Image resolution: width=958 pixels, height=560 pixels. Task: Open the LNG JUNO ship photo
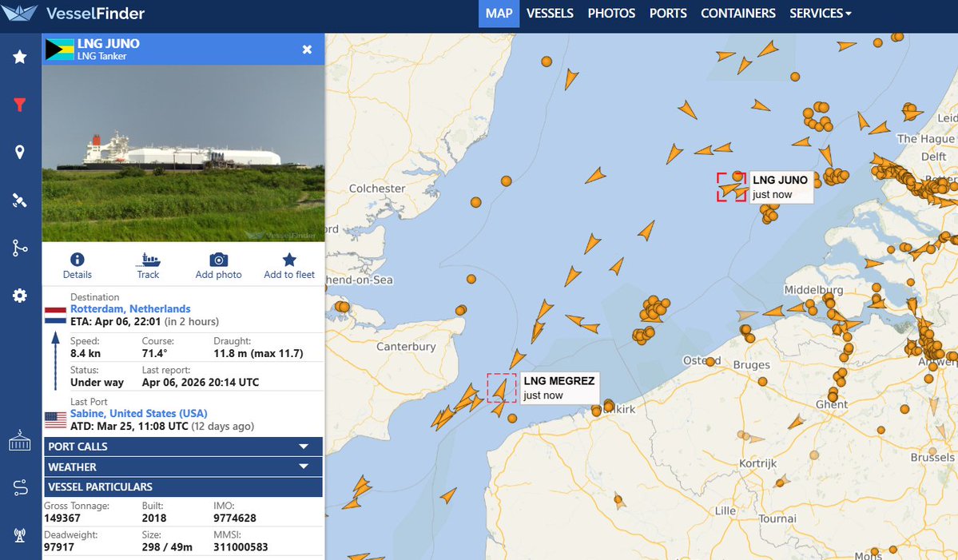pyautogui.click(x=183, y=153)
